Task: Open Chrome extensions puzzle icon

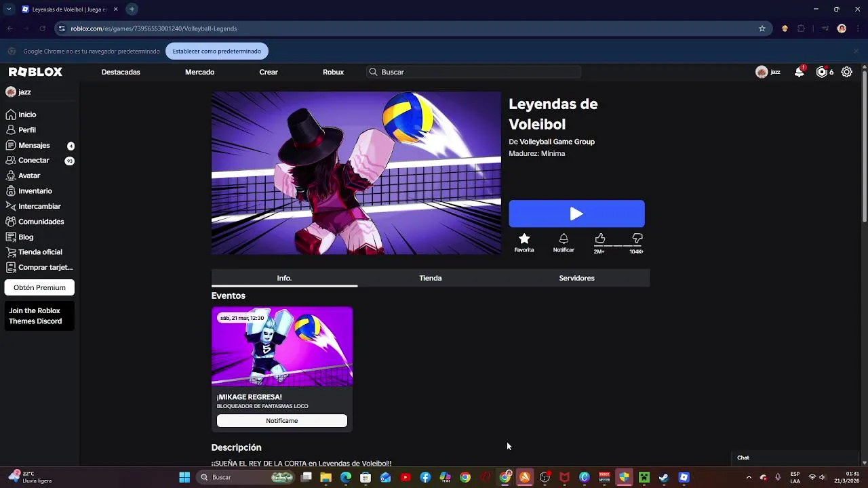Action: (x=802, y=28)
